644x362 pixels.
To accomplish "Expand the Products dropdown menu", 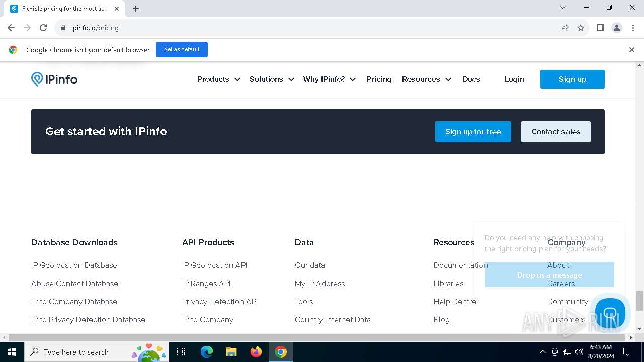I will 218,79.
